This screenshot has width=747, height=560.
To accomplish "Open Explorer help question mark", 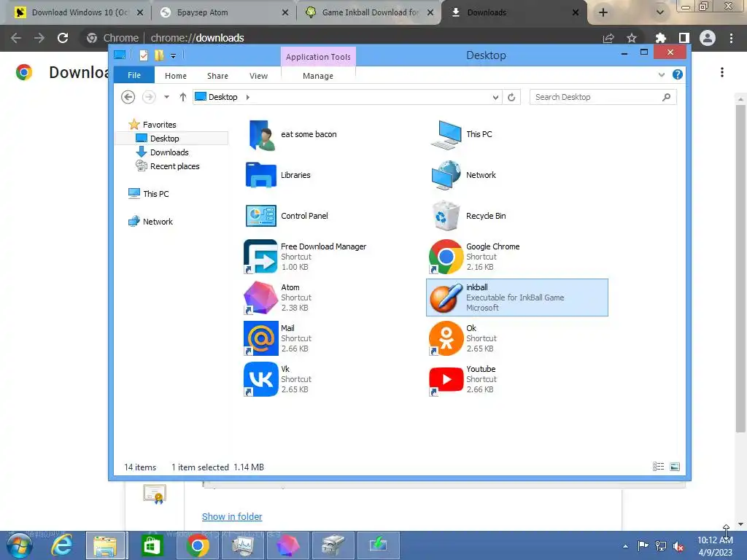I will [x=678, y=75].
